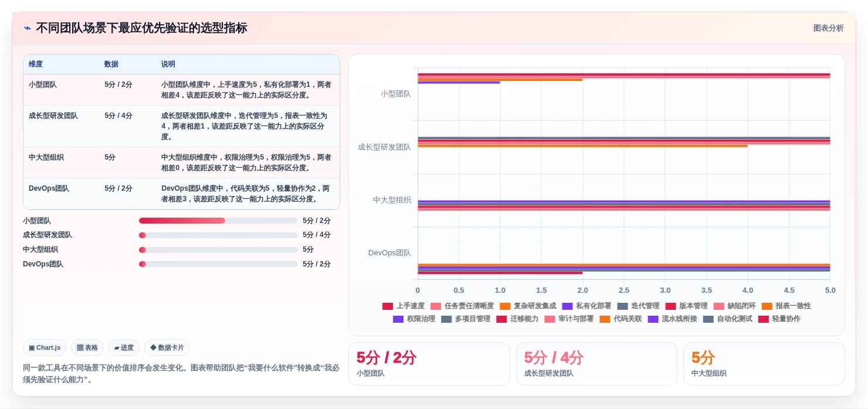Image resolution: width=868 pixels, height=409 pixels.
Task: Click the chart title 不同团队场景下最应优先验证的选型指标
Action: click(x=141, y=28)
